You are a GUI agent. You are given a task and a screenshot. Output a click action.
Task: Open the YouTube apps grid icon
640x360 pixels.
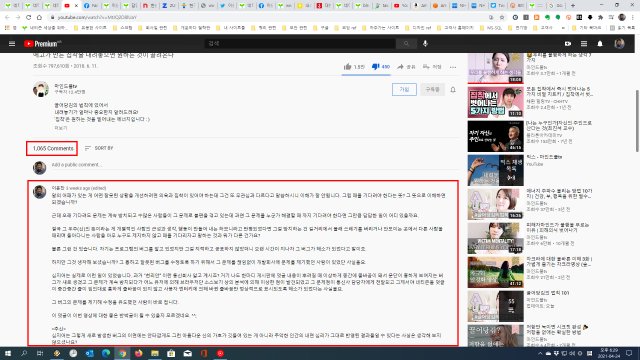coord(584,44)
